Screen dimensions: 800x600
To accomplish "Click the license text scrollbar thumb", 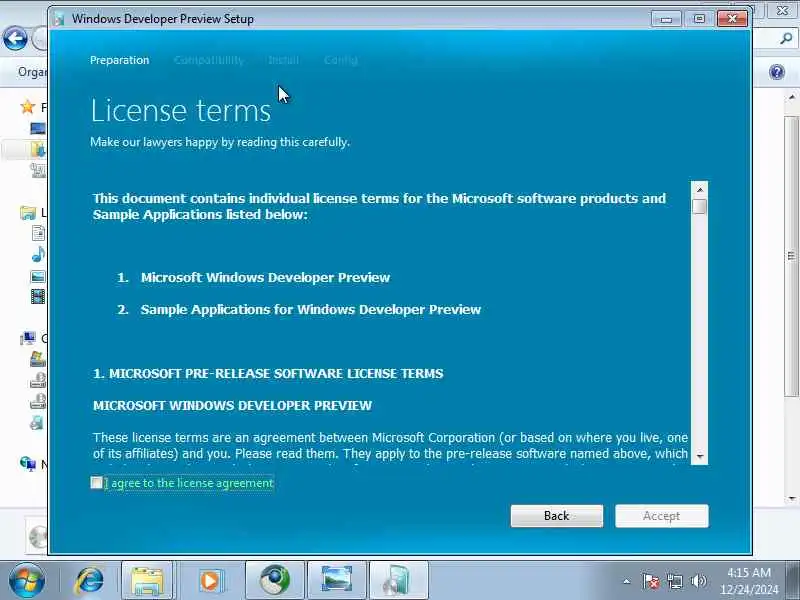I will 699,207.
